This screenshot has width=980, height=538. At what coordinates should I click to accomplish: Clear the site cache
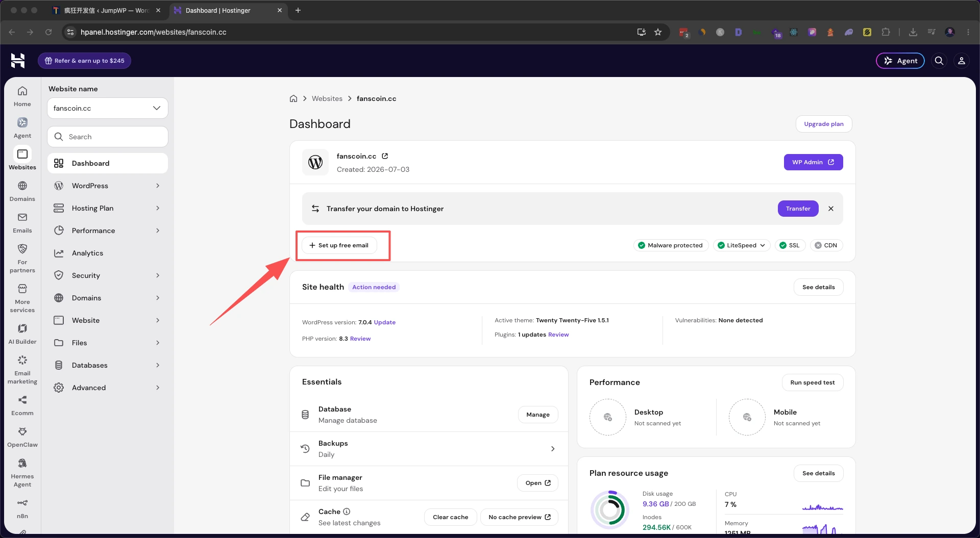point(450,517)
